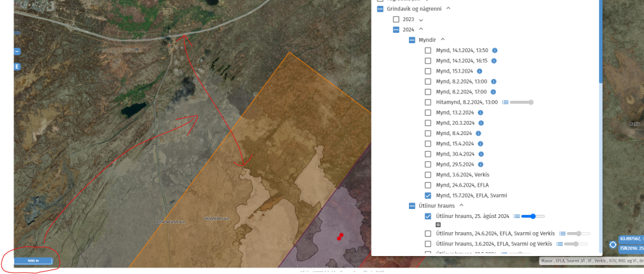Collapse the Myndir group
Screen dimensions: 644x274
click(x=443, y=40)
